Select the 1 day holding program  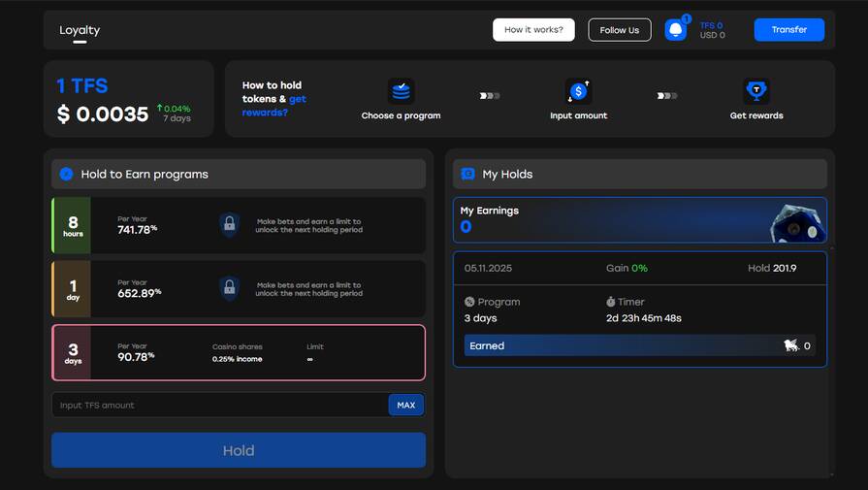pos(238,288)
